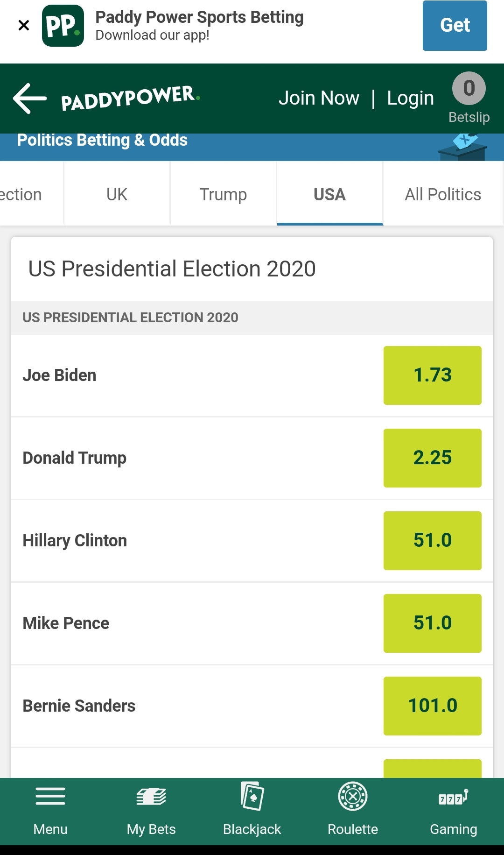Select Hillary Clinton odds 51.0
The width and height of the screenshot is (504, 855).
click(x=433, y=541)
